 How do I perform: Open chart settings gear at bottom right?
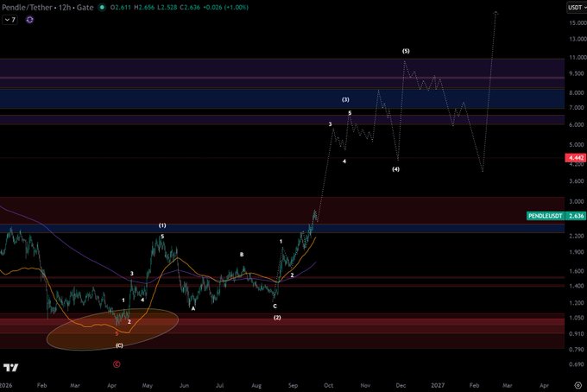(578, 385)
